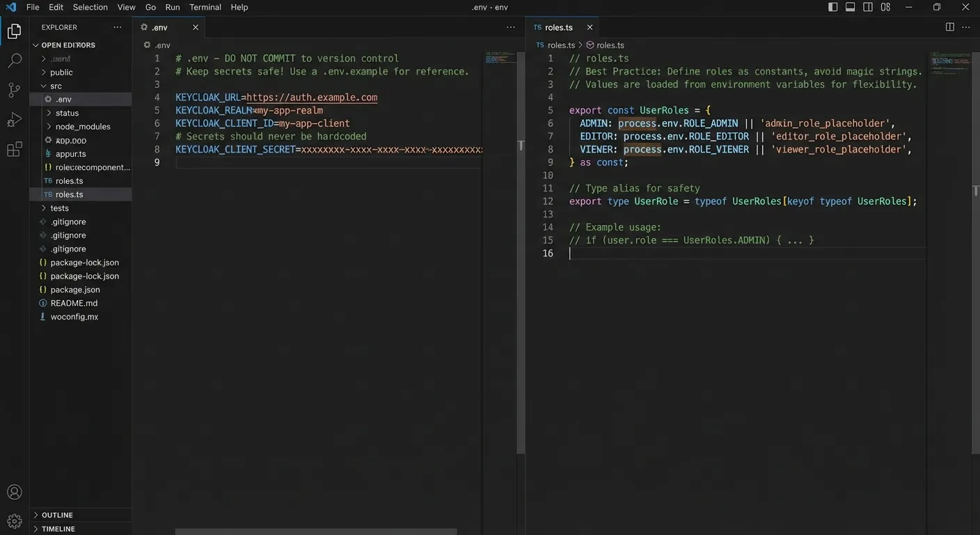Open the Accounts icon

coord(14,492)
